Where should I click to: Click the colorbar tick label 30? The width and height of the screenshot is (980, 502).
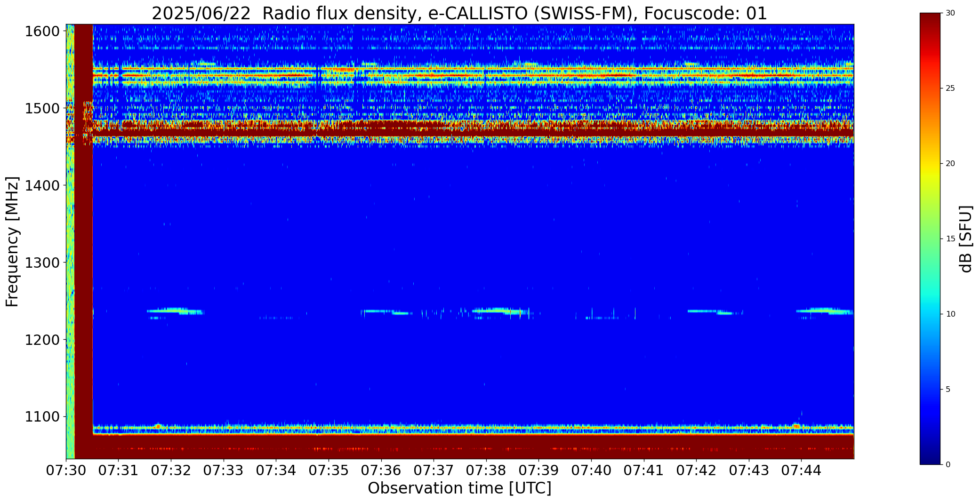point(950,13)
